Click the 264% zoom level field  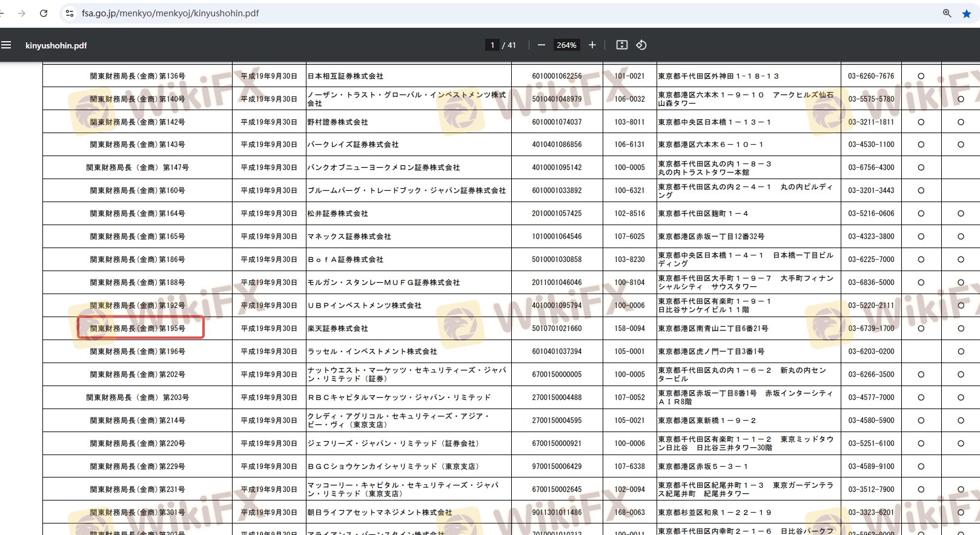point(566,45)
